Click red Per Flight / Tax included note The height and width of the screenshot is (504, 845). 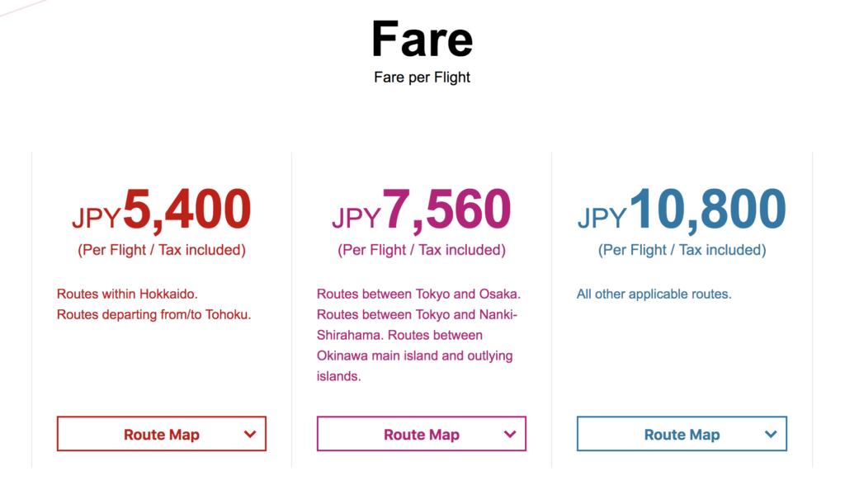162,250
